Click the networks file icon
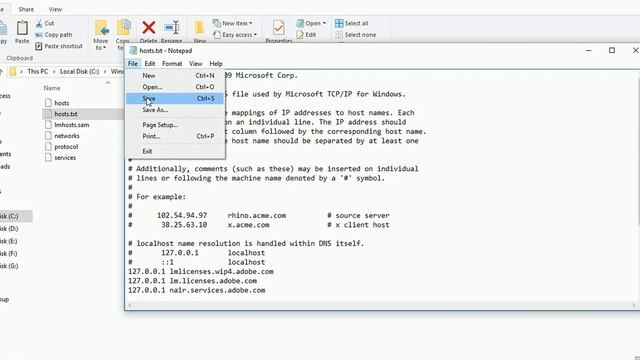Viewport: 640px width, 360px height. coord(48,136)
